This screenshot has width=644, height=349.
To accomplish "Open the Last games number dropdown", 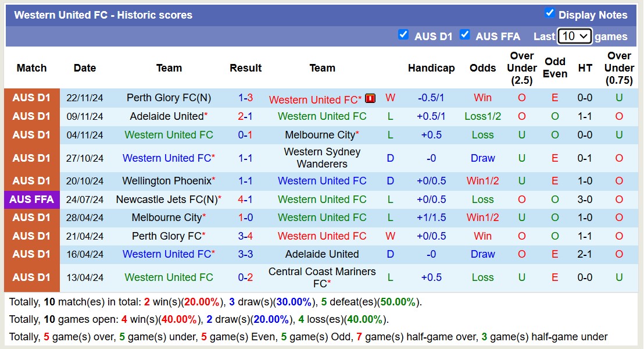I will pos(574,36).
